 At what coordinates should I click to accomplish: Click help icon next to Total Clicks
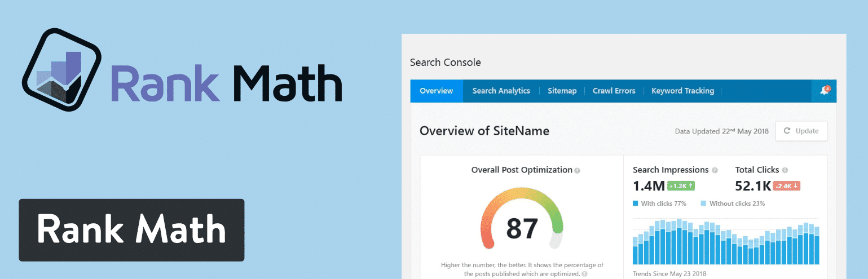[x=785, y=170]
